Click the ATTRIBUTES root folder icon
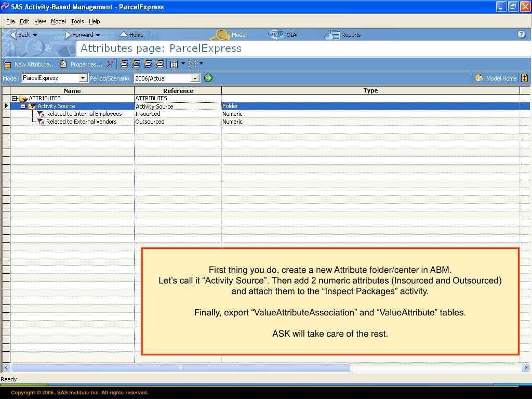The height and width of the screenshot is (399, 532). pyautogui.click(x=23, y=98)
